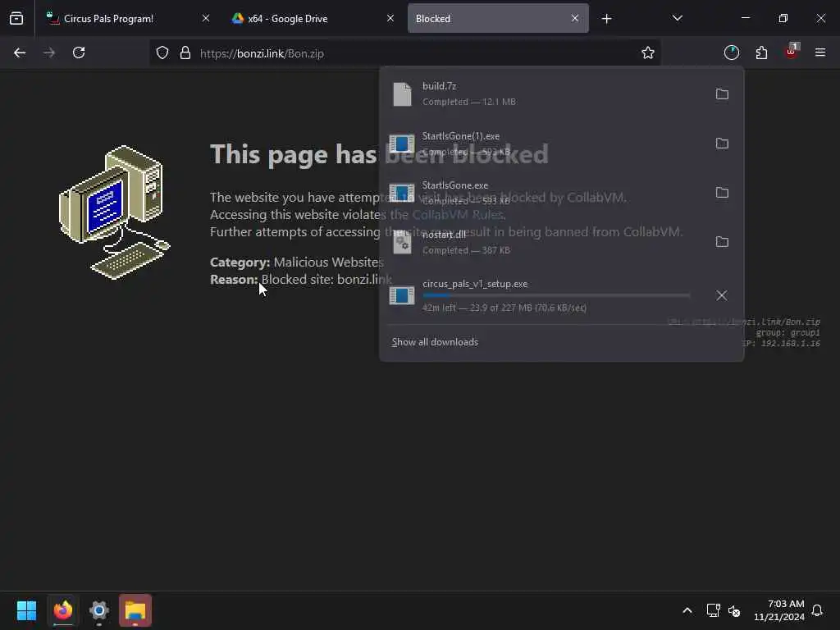Open the Firefox application hamburger menu
The width and height of the screenshot is (840, 630).
pos(820,53)
